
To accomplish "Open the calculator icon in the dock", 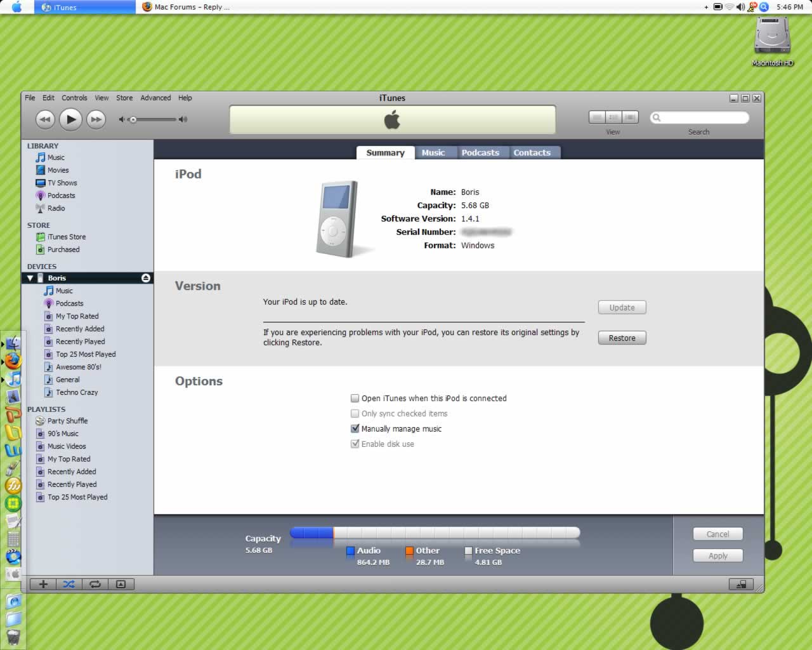I will [x=13, y=539].
